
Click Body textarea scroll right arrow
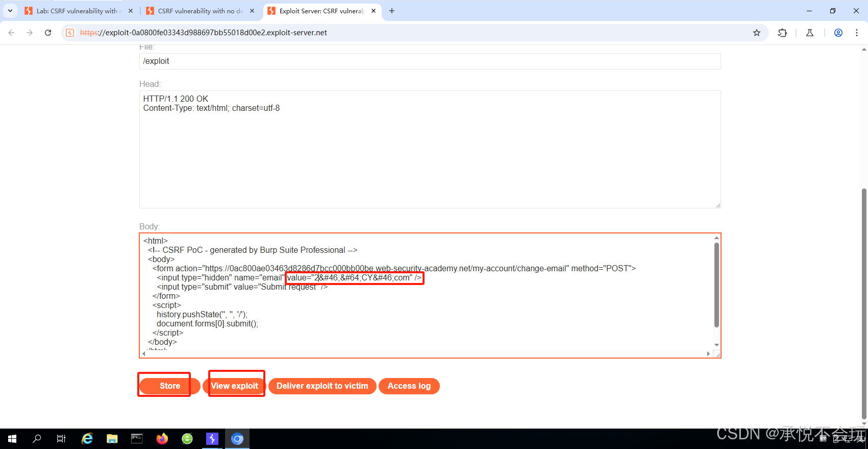(x=708, y=353)
